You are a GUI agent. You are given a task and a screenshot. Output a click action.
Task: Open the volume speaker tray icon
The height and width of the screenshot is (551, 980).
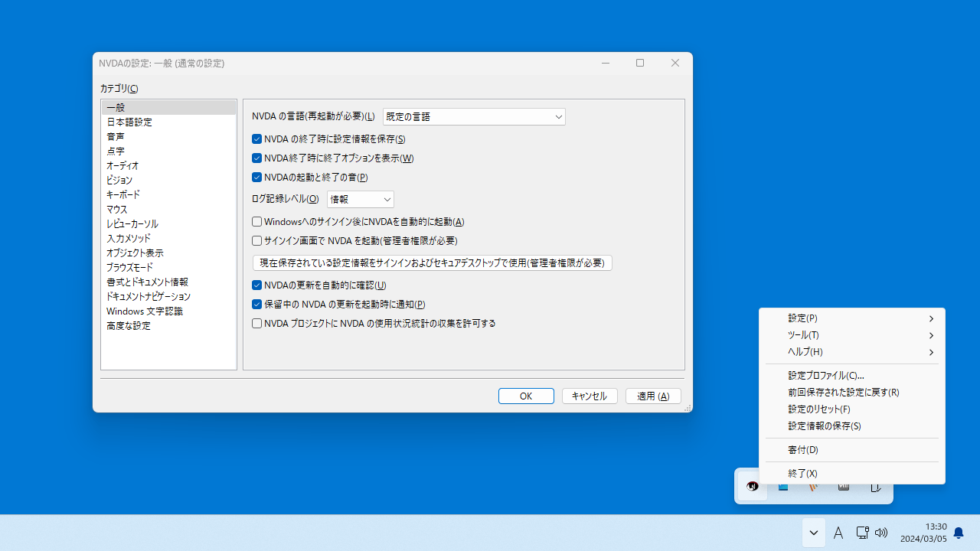tap(881, 533)
